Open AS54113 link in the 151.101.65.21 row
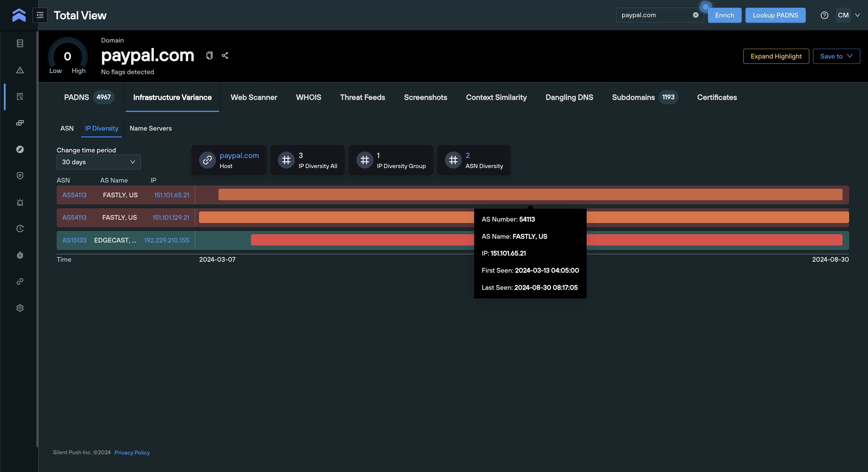 [74, 195]
